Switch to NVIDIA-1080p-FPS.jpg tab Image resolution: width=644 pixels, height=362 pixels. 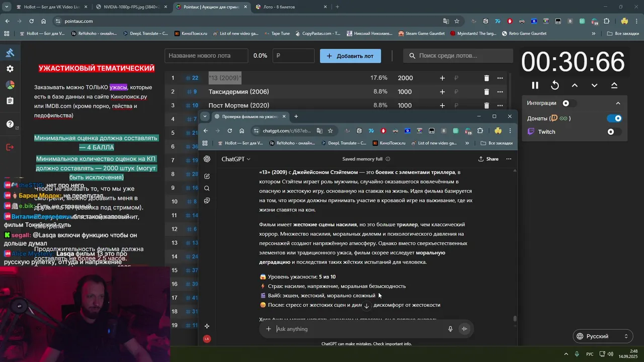pos(132,7)
